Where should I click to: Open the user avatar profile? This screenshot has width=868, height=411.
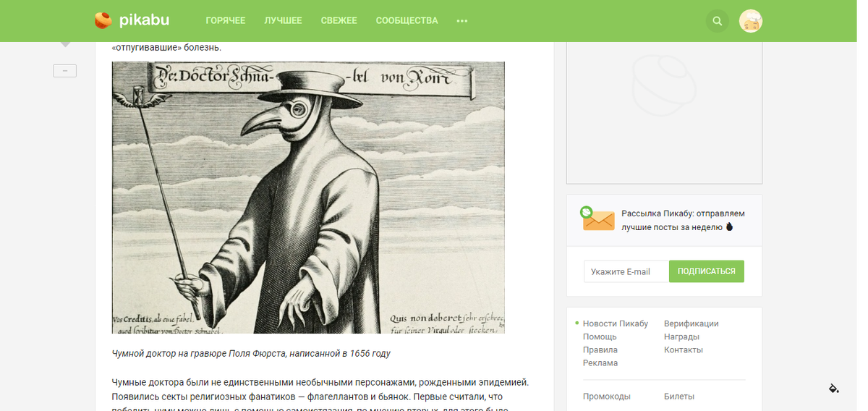pyautogui.click(x=751, y=21)
